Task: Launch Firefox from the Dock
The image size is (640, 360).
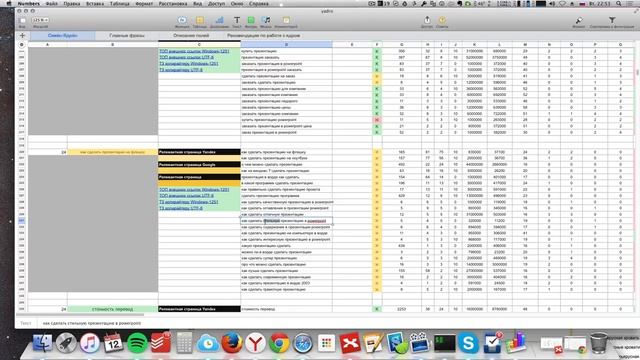Action: click(232, 343)
